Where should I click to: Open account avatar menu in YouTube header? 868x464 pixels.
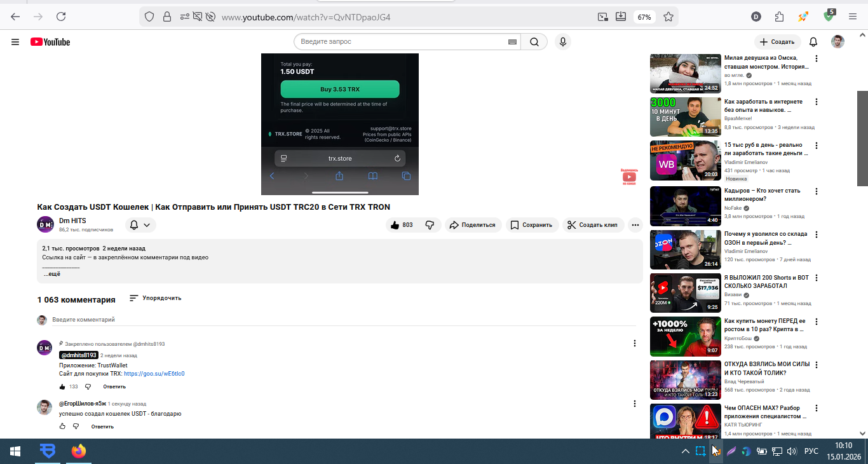click(x=838, y=42)
